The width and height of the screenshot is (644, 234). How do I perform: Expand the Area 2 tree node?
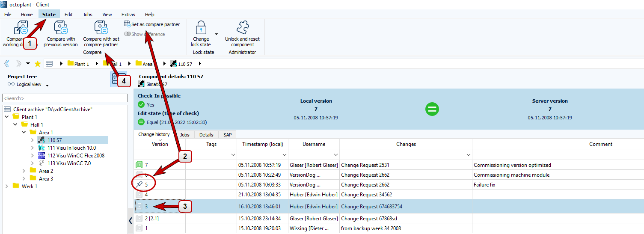[24, 171]
